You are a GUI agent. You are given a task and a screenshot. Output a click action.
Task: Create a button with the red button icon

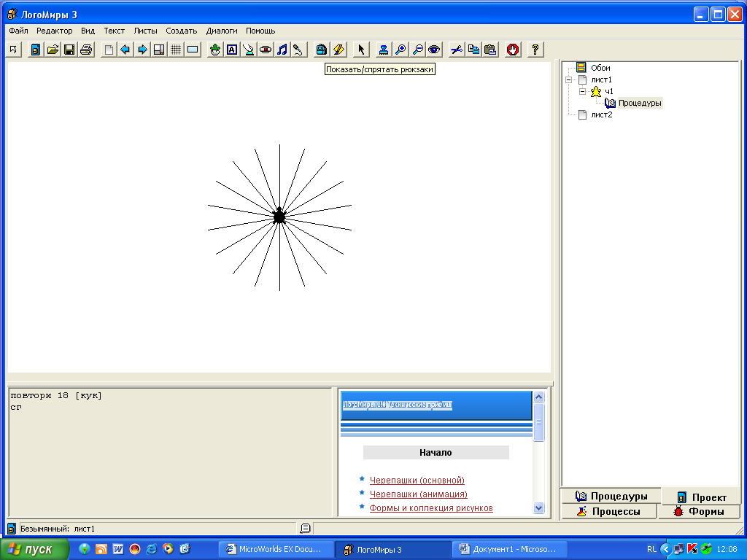[266, 50]
